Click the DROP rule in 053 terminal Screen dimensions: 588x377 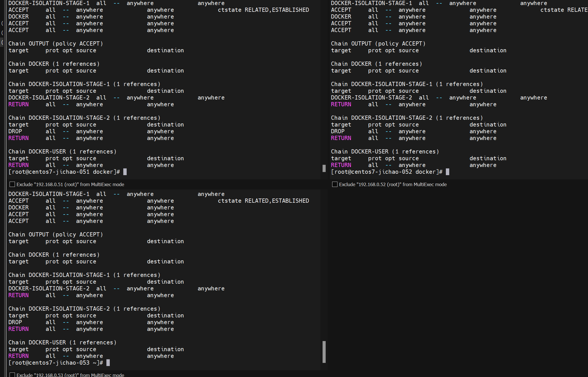[91, 322]
